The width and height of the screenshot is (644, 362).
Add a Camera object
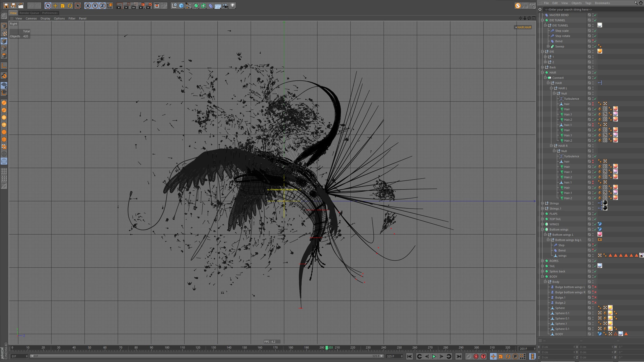[225, 6]
